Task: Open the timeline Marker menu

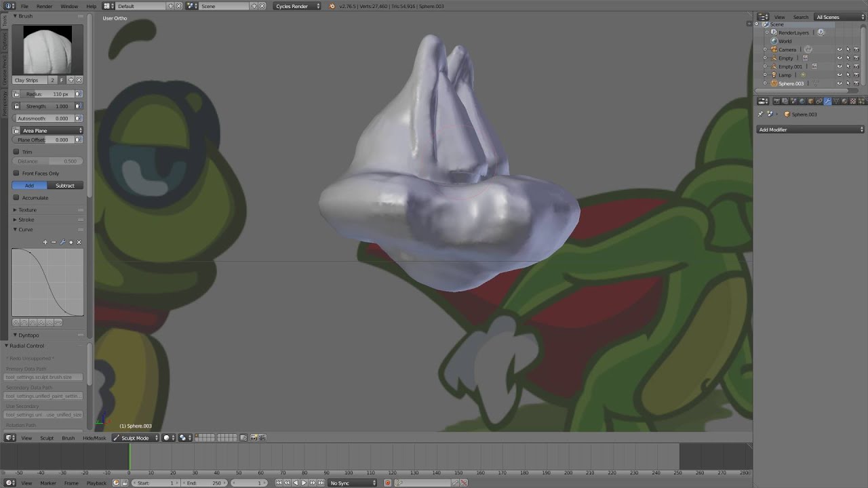Action: tap(48, 483)
